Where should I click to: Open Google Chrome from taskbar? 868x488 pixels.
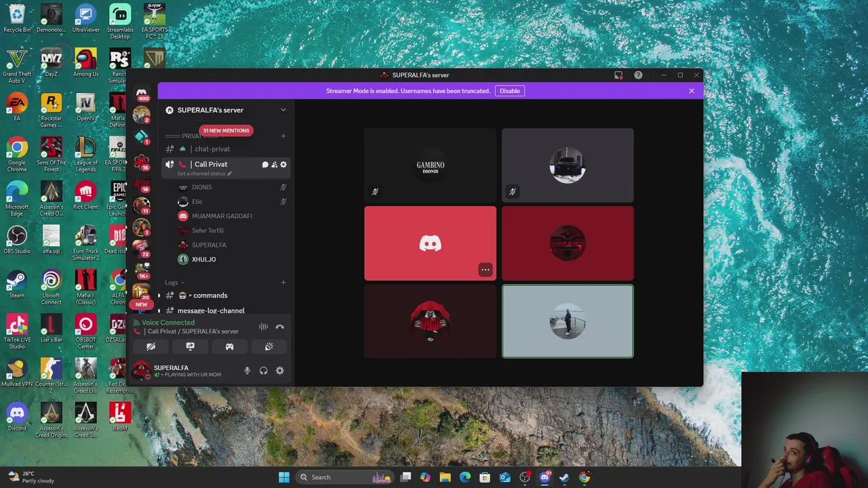click(x=585, y=477)
